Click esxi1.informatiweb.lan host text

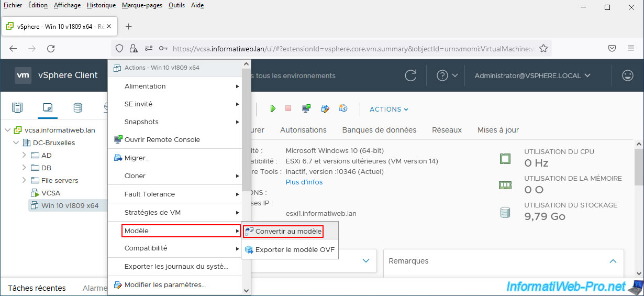(x=321, y=214)
